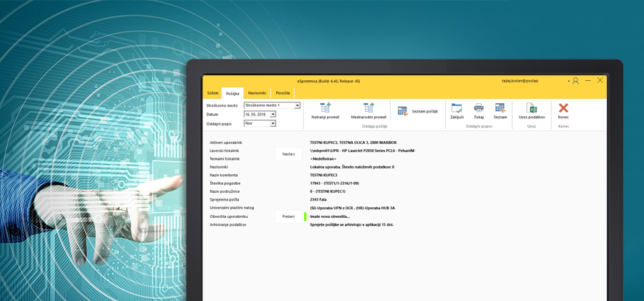Minimize the eSpremnica window
This screenshot has height=301, width=644.
588,81
